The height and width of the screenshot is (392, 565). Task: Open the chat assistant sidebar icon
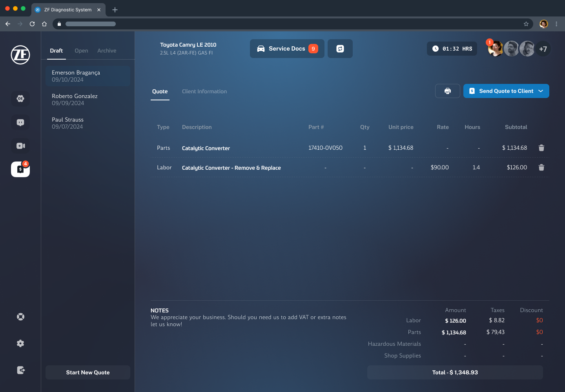tap(20, 122)
